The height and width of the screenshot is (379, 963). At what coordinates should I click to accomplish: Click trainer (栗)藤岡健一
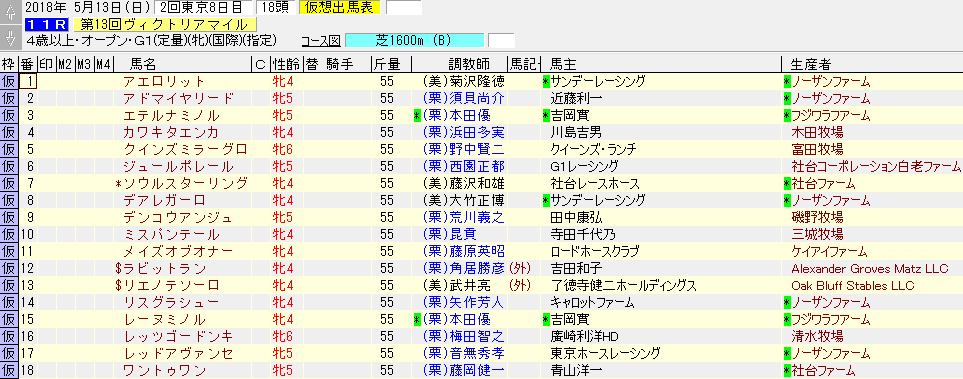pos(464,370)
